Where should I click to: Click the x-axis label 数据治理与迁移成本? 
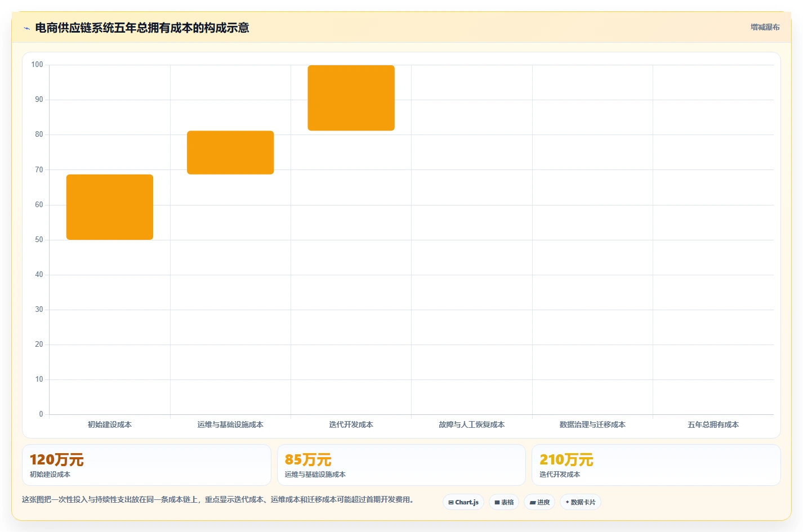592,424
